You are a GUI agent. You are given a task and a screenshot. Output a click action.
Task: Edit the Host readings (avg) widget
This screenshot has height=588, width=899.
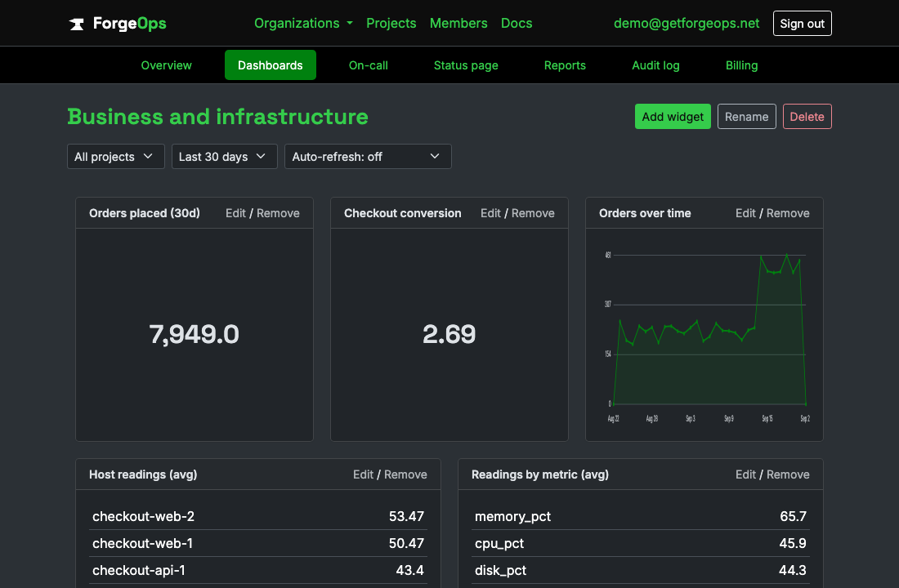tap(363, 474)
